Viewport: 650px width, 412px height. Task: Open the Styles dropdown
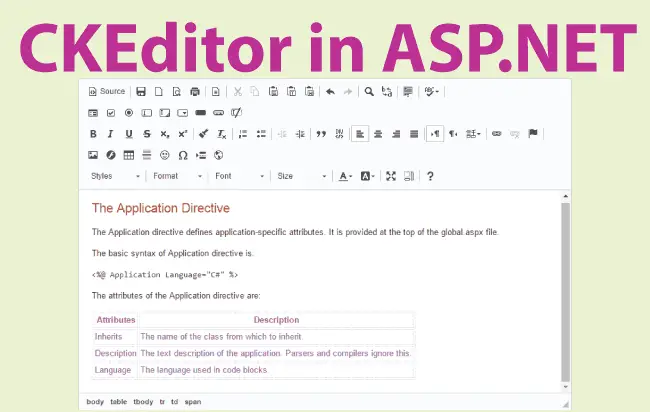116,176
